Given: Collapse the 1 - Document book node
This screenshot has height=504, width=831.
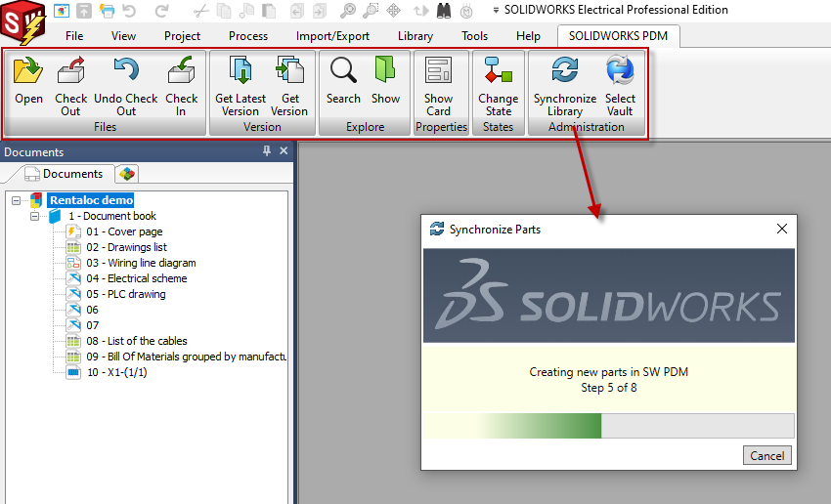Looking at the screenshot, I should pyautogui.click(x=34, y=216).
